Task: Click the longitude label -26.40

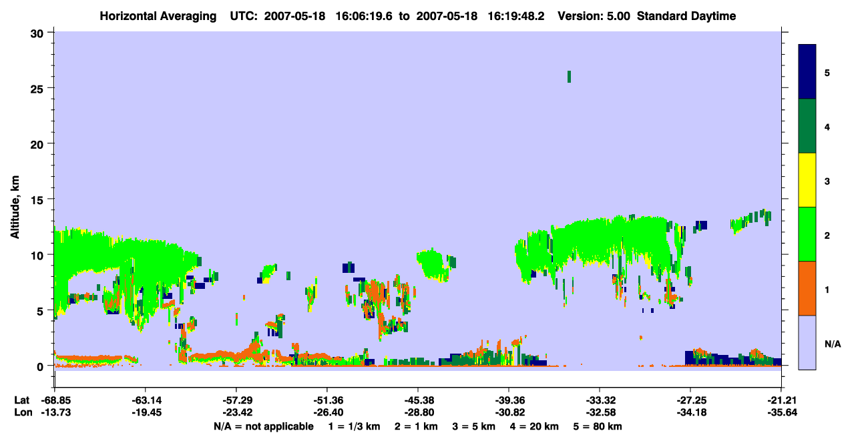Action: click(327, 412)
